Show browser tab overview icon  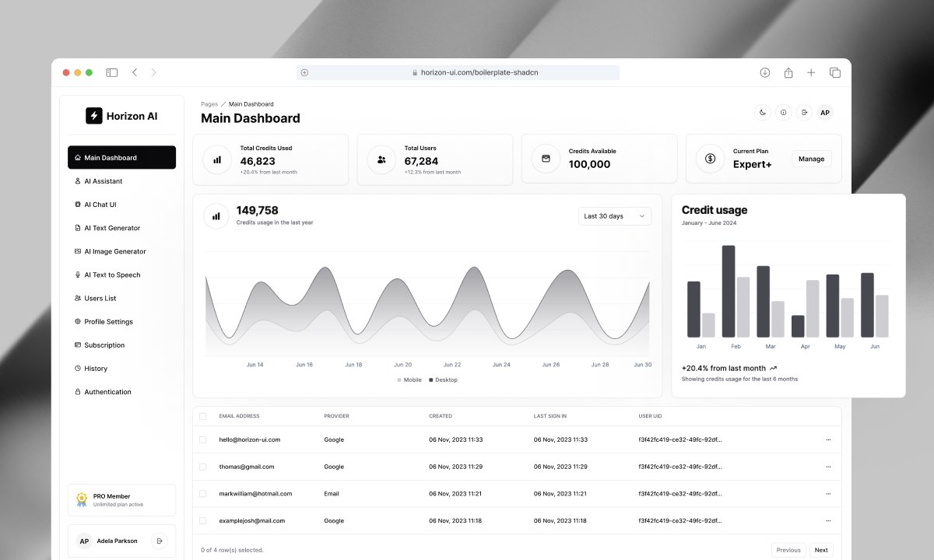point(835,72)
